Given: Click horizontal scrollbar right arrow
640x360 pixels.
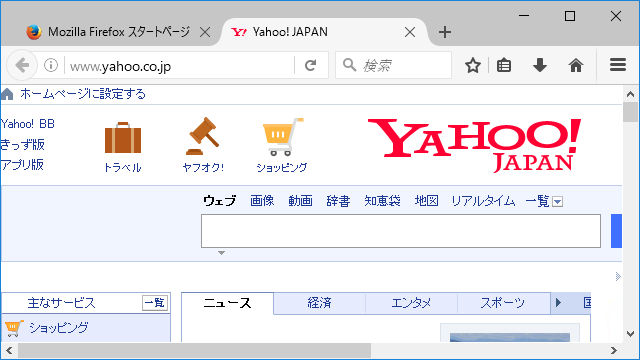Looking at the screenshot, I should point(614,351).
